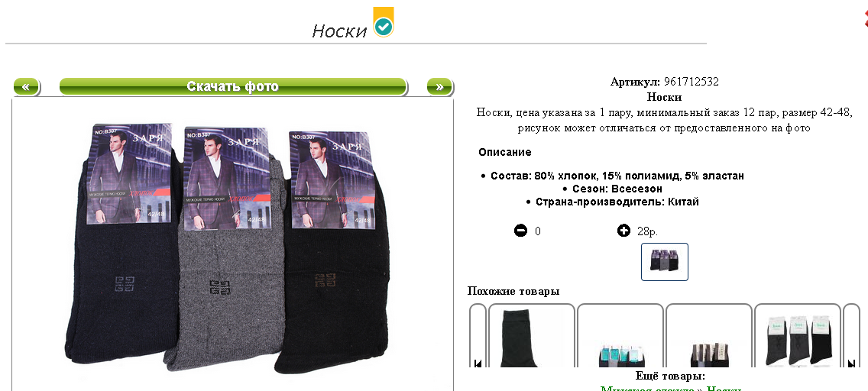Open the three dark socks similar item

[797, 336]
